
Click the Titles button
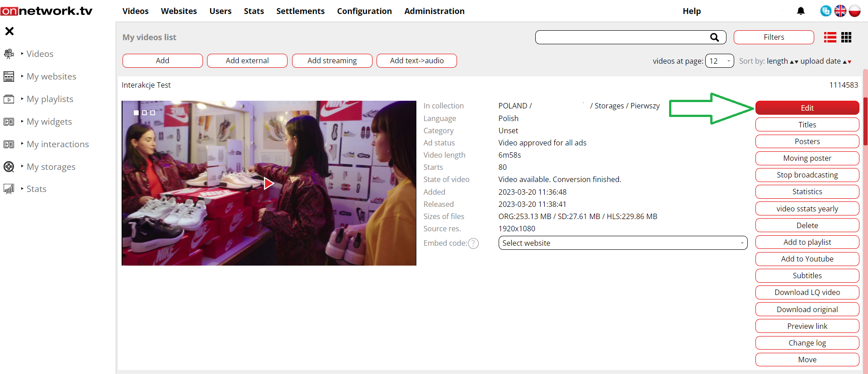coord(807,125)
